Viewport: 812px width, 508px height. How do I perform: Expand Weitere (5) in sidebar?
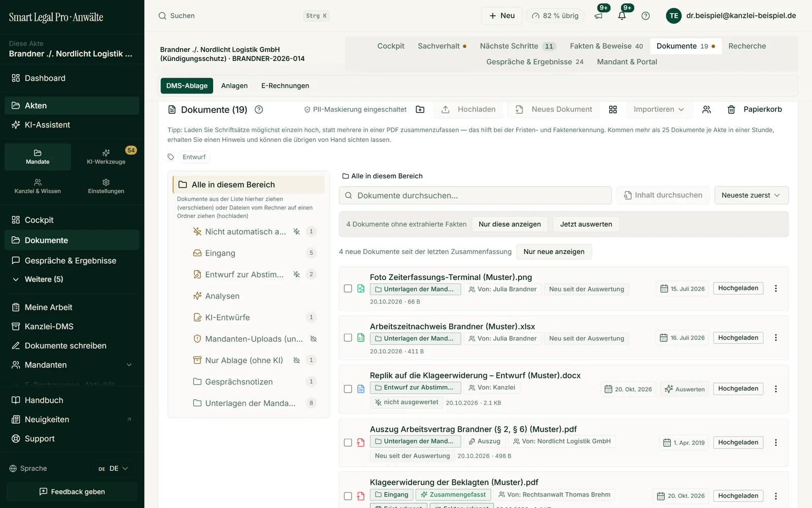tap(44, 279)
